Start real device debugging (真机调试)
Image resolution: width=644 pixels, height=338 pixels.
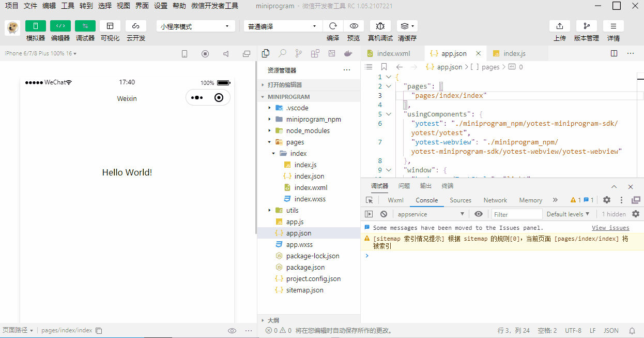click(380, 26)
